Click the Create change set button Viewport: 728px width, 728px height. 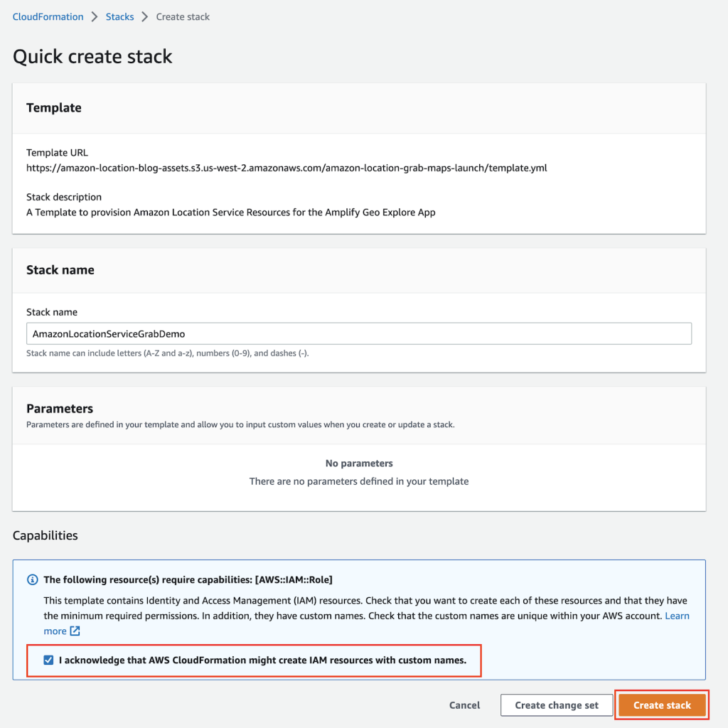point(557,705)
